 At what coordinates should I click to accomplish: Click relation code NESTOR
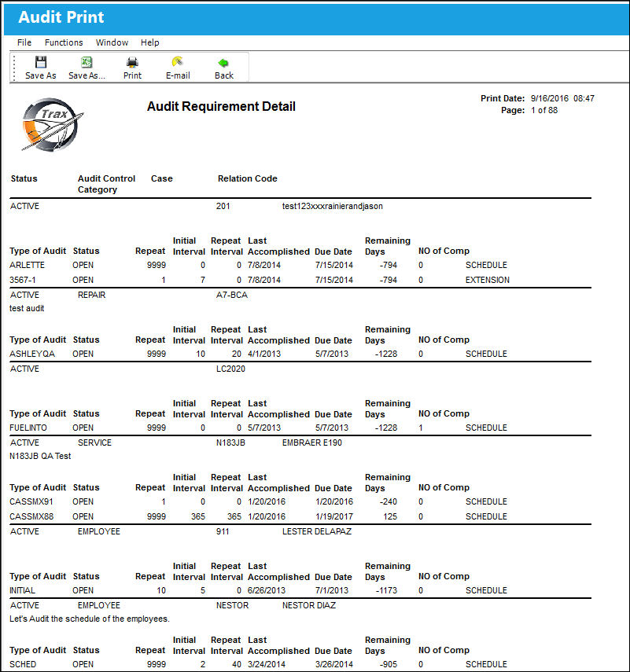(233, 605)
